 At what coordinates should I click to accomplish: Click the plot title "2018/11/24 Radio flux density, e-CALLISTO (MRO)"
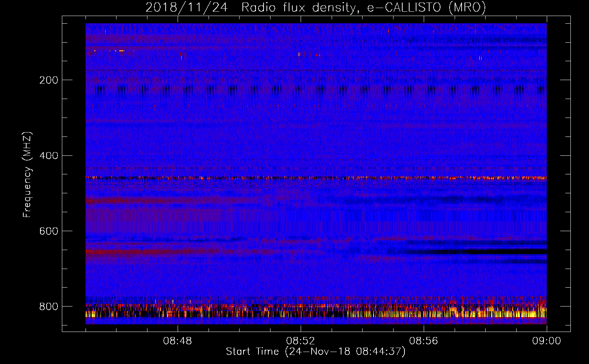316,7
